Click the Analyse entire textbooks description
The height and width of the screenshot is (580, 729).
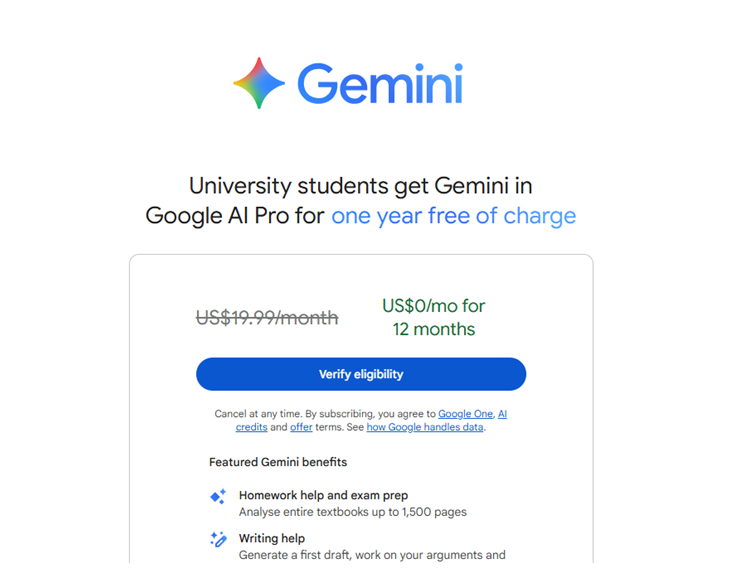(x=352, y=512)
